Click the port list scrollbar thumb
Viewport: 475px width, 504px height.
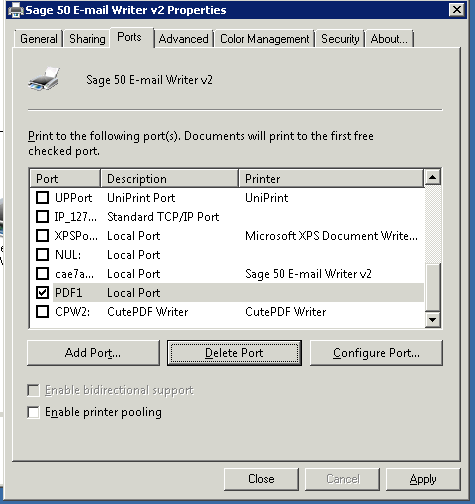433,287
